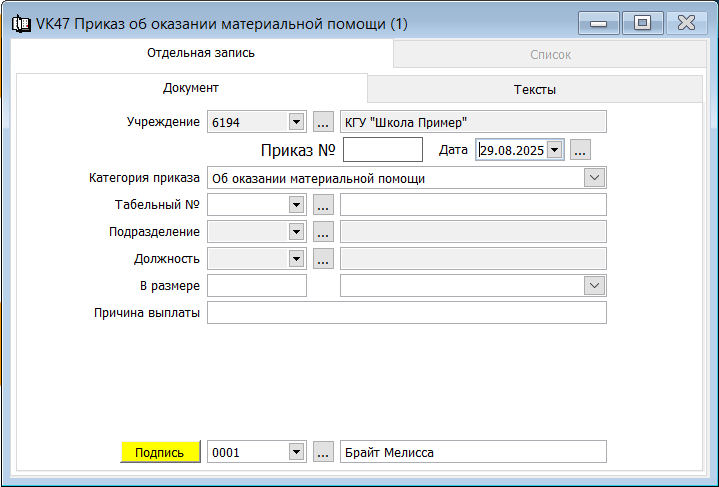Image resolution: width=719 pixels, height=487 pixels.
Task: Select the Документ tab
Action: [x=191, y=88]
